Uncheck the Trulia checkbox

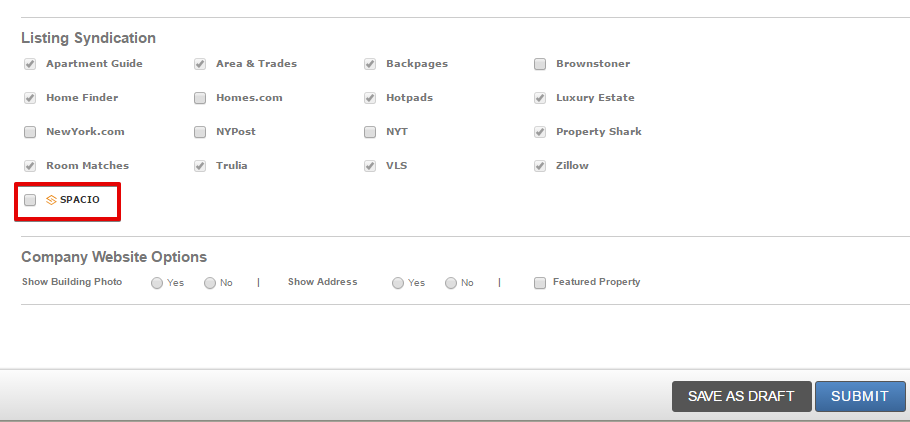pos(200,166)
